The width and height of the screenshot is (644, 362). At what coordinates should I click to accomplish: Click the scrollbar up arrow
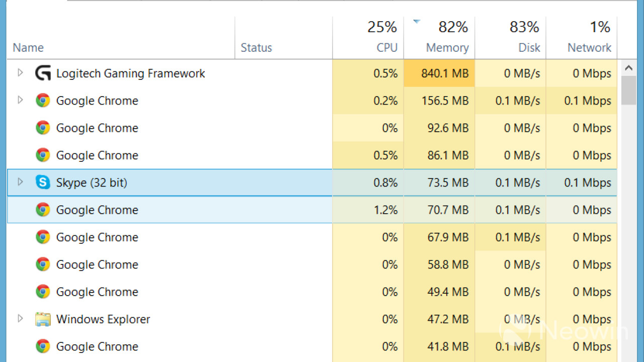click(x=628, y=68)
